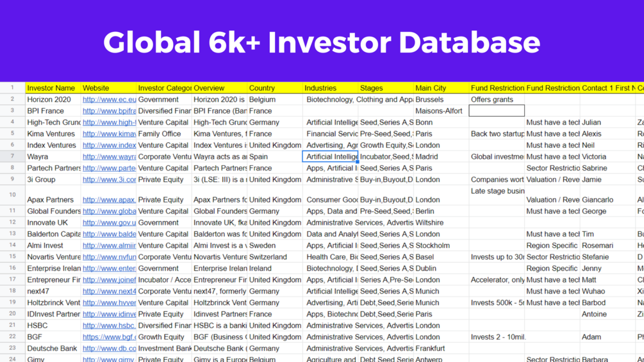Open the Index Ventures website link
Viewport: 644px width, 362px height.
tap(109, 145)
